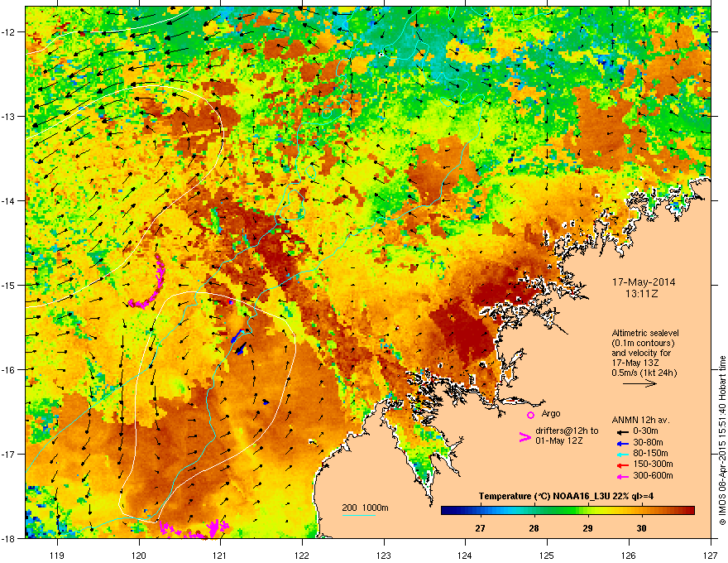
Task: Select the time text 13:11Z
Action: coord(642,294)
